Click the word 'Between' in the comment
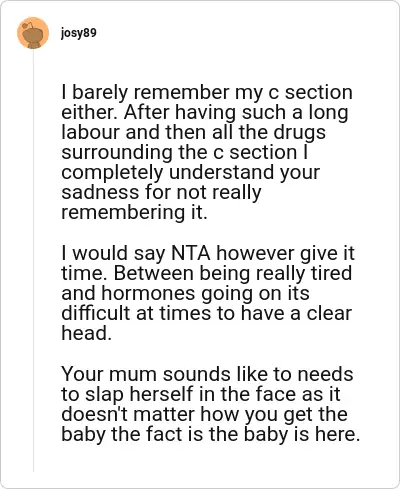 pos(154,273)
